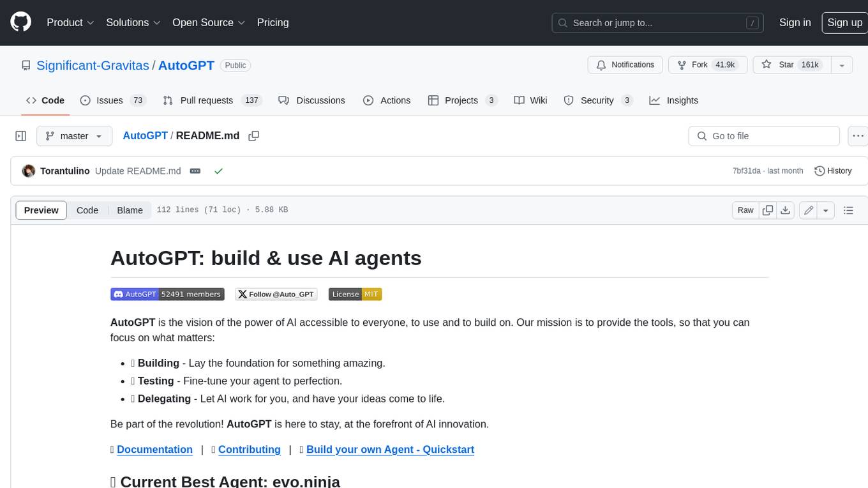The width and height of the screenshot is (868, 488).
Task: Open the License MIT badge
Action: click(x=355, y=294)
